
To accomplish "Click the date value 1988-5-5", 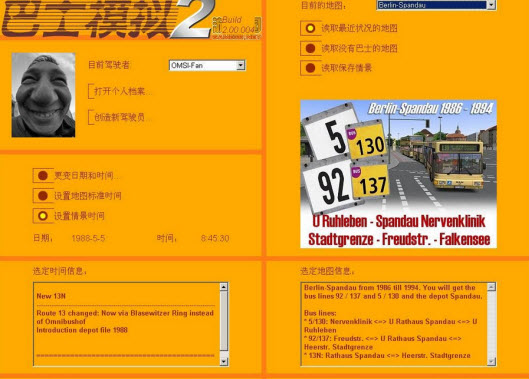I will coord(88,238).
